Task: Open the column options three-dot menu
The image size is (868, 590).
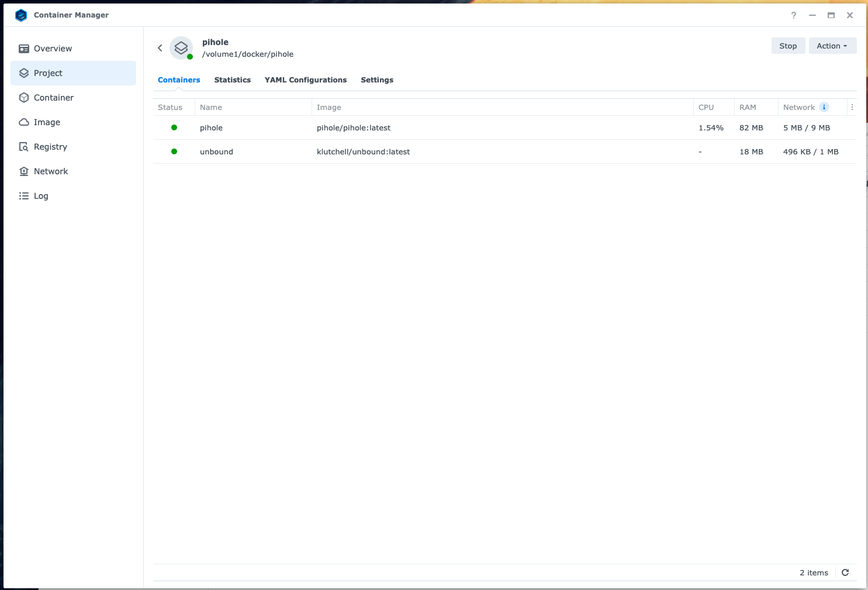Action: point(852,107)
